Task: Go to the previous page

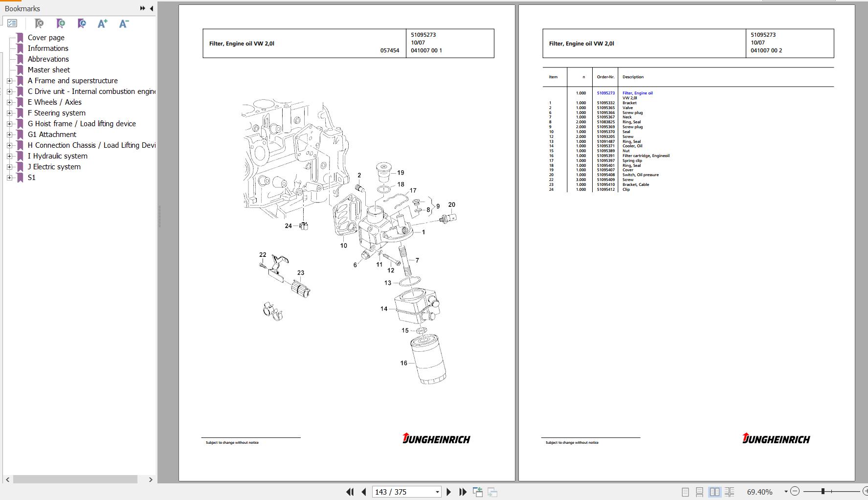Action: pos(364,492)
